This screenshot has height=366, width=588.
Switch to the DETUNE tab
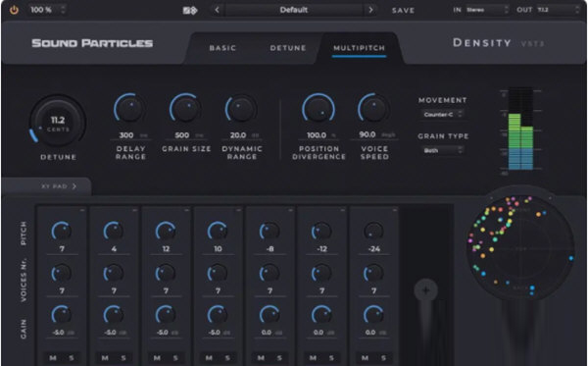pos(288,48)
